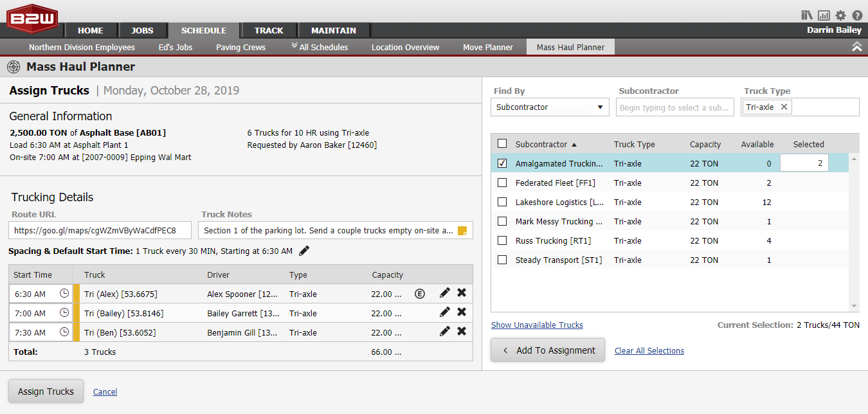Open the Move Planner tab

pyautogui.click(x=487, y=46)
